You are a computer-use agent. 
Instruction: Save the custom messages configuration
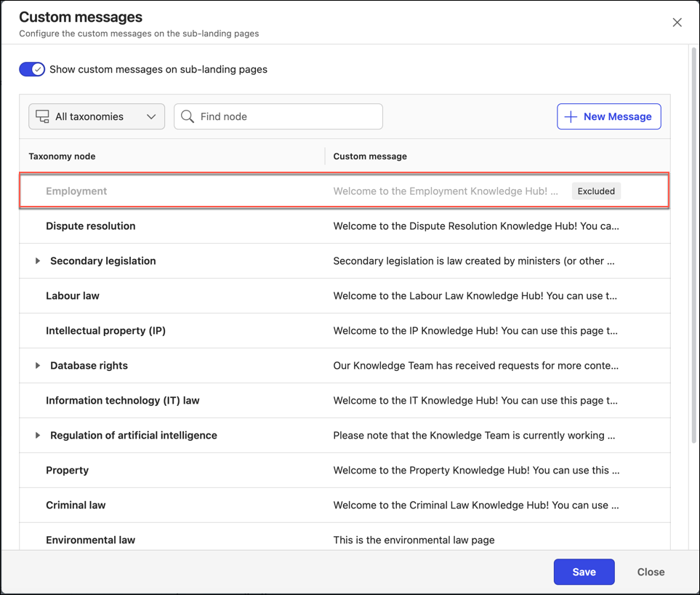point(584,572)
